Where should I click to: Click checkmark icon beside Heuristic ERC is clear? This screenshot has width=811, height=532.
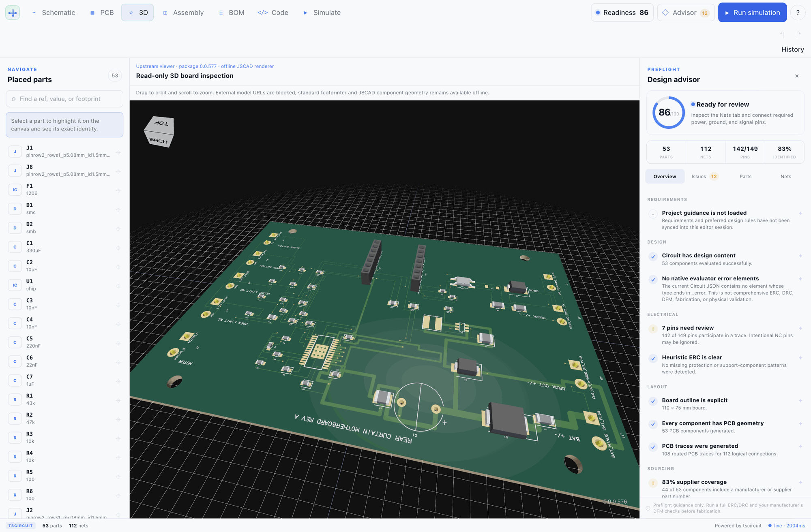pos(653,359)
